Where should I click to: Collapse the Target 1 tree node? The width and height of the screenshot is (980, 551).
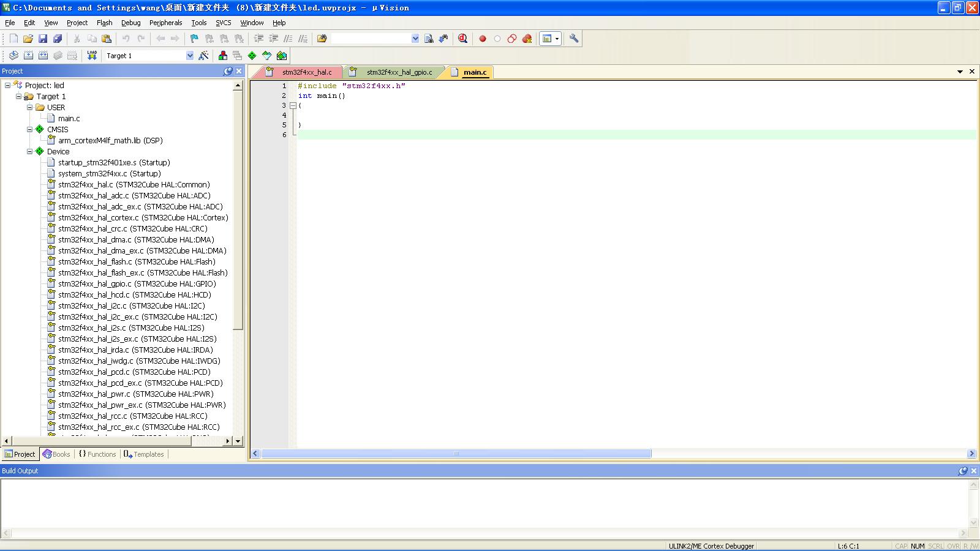[18, 96]
